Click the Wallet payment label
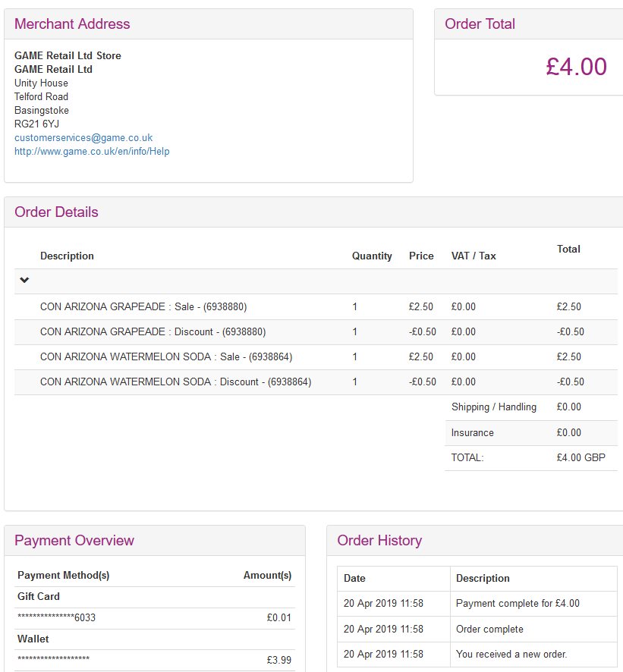The image size is (623, 672). point(33,639)
